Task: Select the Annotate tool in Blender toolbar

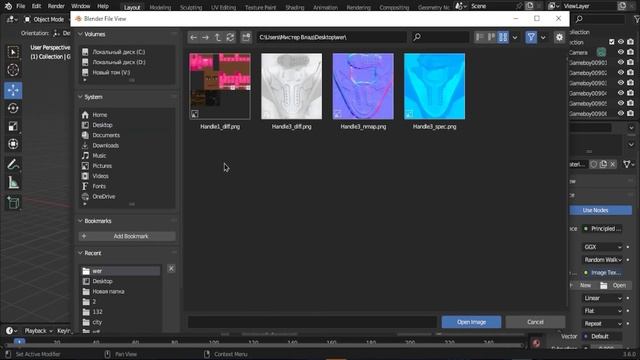Action: [13, 164]
